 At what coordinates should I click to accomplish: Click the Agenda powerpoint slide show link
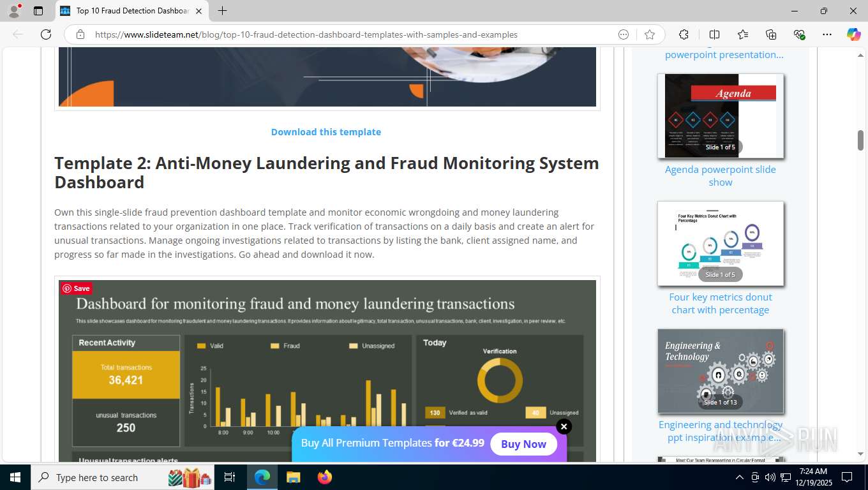[x=721, y=175]
